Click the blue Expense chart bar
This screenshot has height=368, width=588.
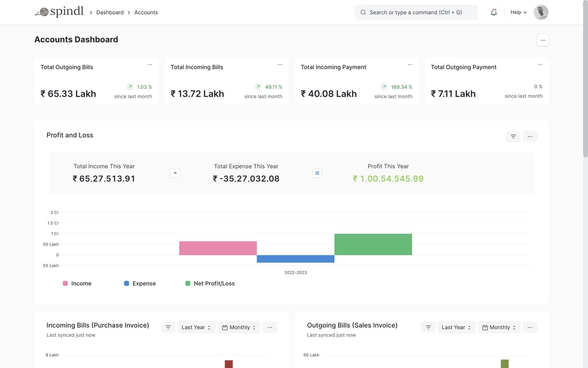point(295,259)
